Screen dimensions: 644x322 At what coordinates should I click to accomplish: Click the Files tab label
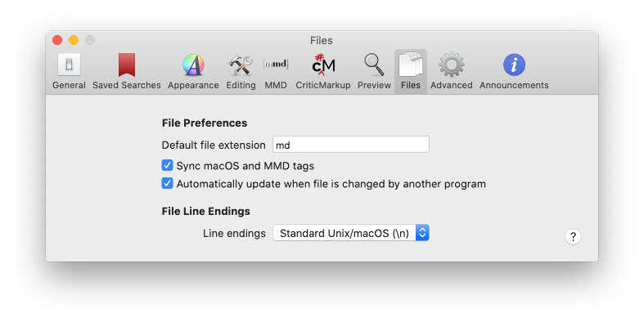[411, 85]
